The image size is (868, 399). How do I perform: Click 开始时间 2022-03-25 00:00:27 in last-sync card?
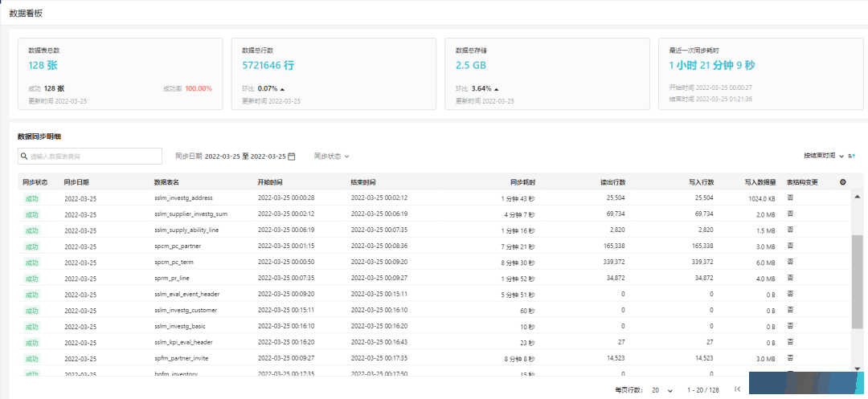coord(710,88)
